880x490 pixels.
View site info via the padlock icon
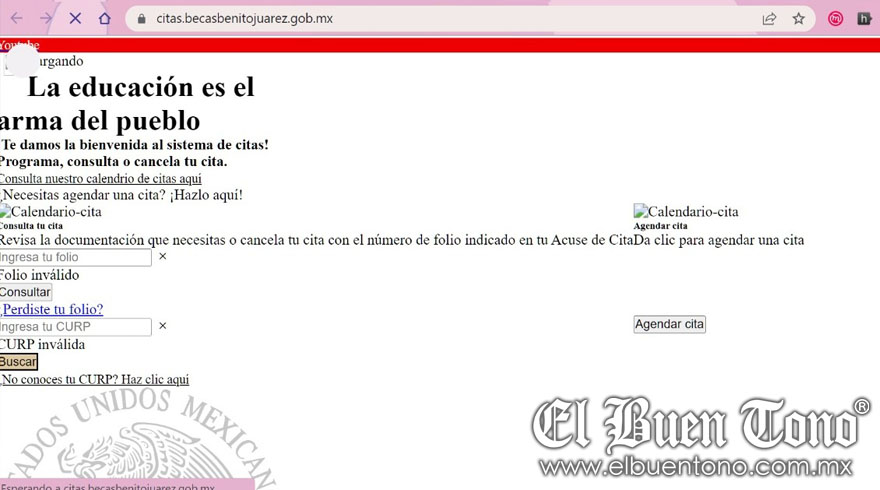(x=141, y=19)
